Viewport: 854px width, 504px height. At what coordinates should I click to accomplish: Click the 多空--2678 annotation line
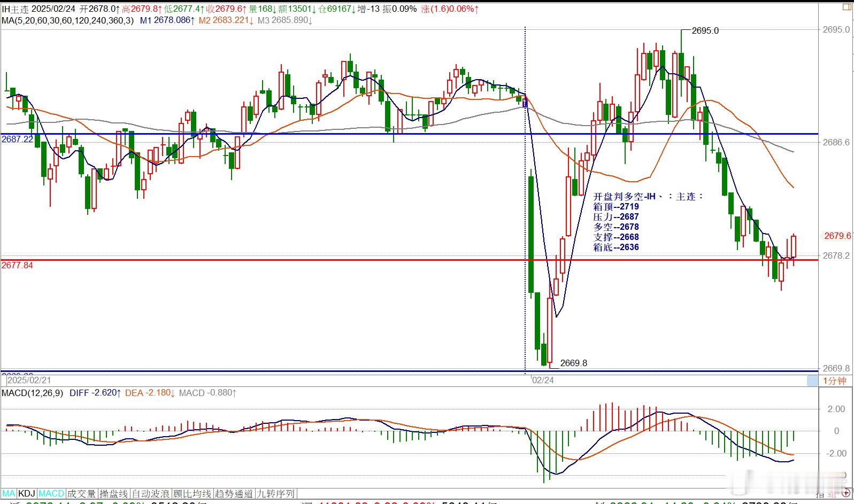pyautogui.click(x=616, y=227)
